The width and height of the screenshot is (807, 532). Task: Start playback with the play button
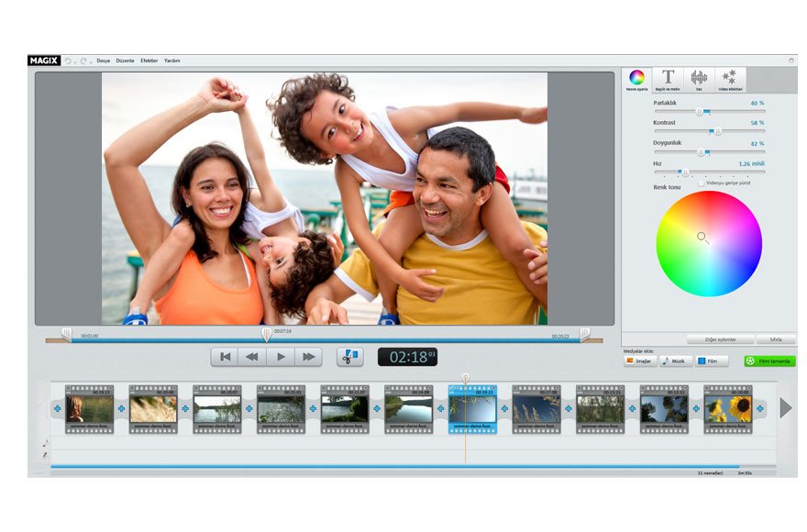(281, 357)
